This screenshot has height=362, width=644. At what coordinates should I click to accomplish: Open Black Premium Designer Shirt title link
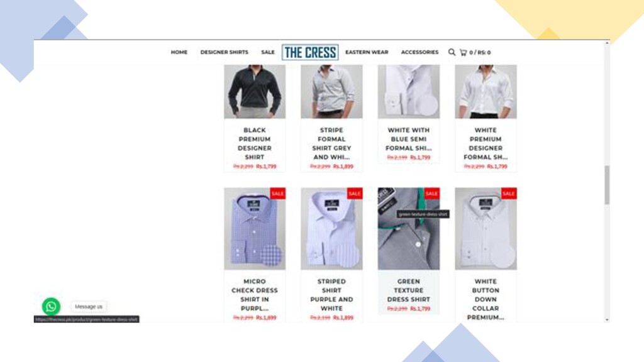tap(255, 144)
